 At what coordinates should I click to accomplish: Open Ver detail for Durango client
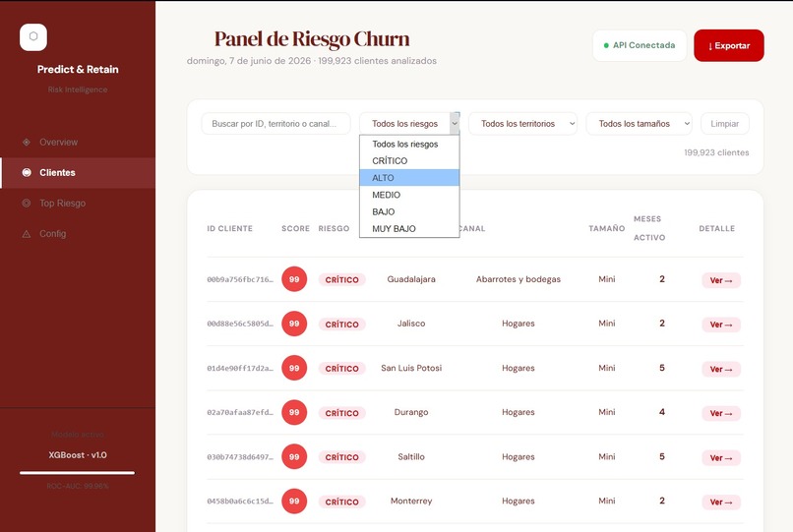pyautogui.click(x=721, y=413)
